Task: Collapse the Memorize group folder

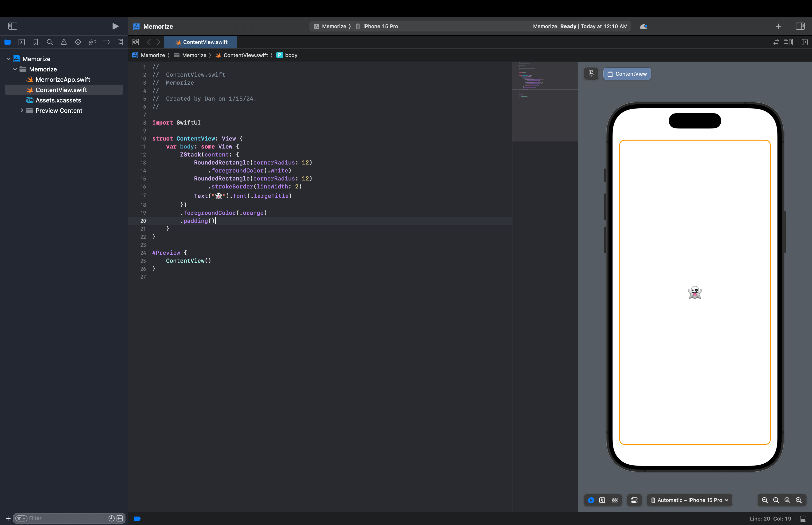Action: coord(15,69)
